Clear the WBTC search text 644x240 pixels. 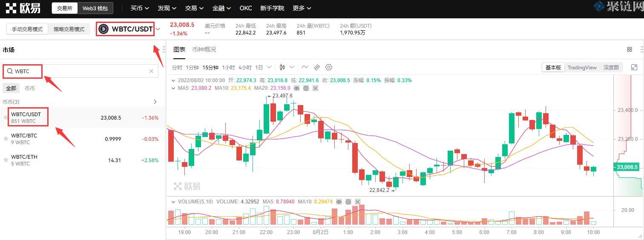151,71
